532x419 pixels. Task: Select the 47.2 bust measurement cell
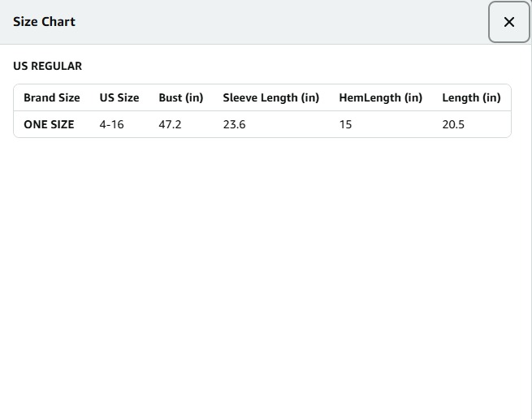point(170,124)
